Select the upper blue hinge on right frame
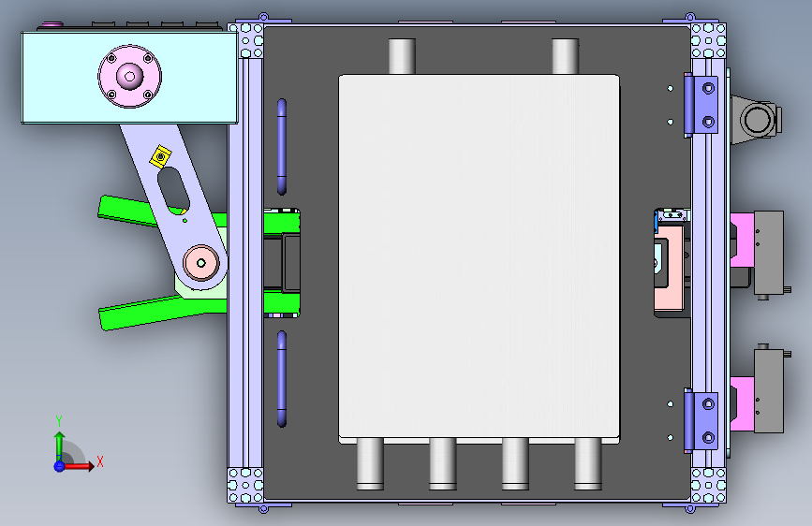The height and width of the screenshot is (526, 812). coord(701,105)
